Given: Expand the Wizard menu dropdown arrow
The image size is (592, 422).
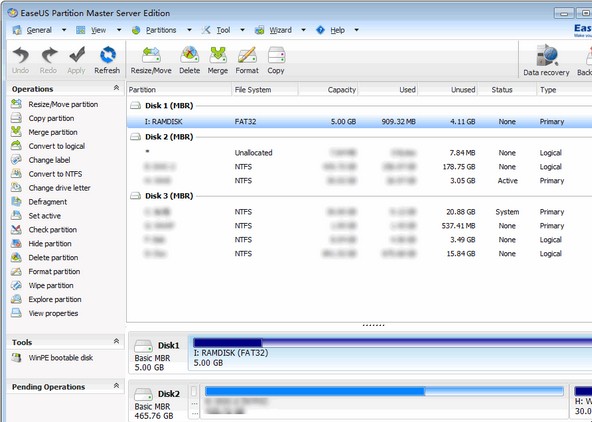Looking at the screenshot, I should (x=303, y=30).
